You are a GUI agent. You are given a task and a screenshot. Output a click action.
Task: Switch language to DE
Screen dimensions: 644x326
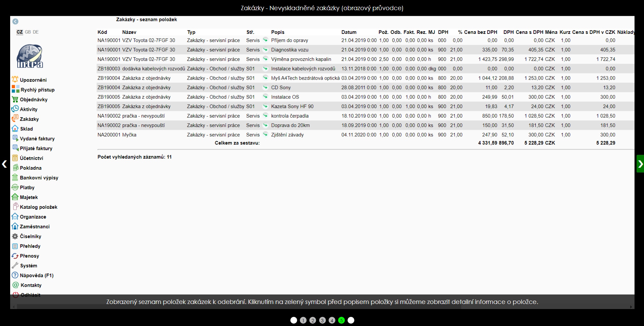pyautogui.click(x=36, y=32)
